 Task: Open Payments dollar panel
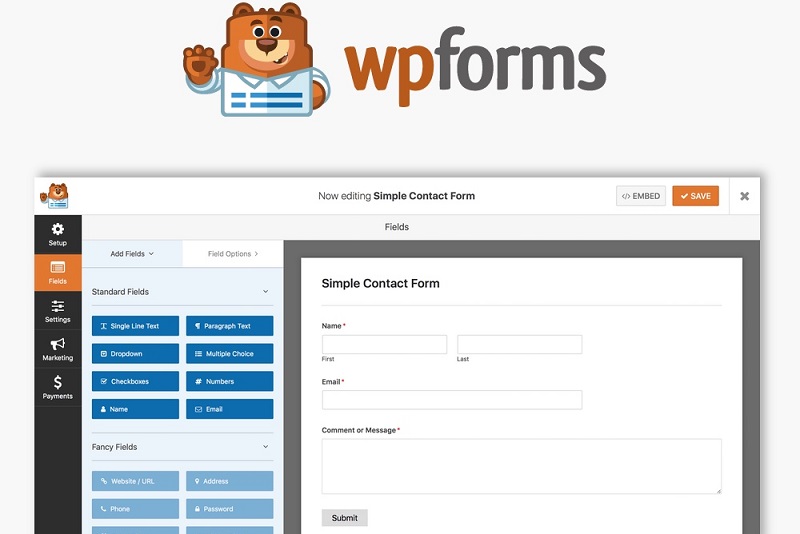coord(58,387)
